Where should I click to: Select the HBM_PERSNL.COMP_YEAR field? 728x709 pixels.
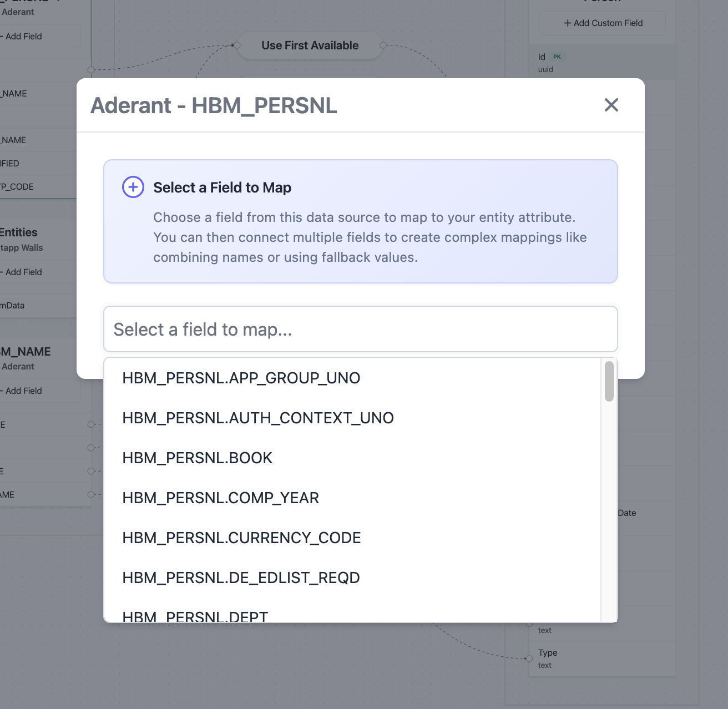pos(220,498)
